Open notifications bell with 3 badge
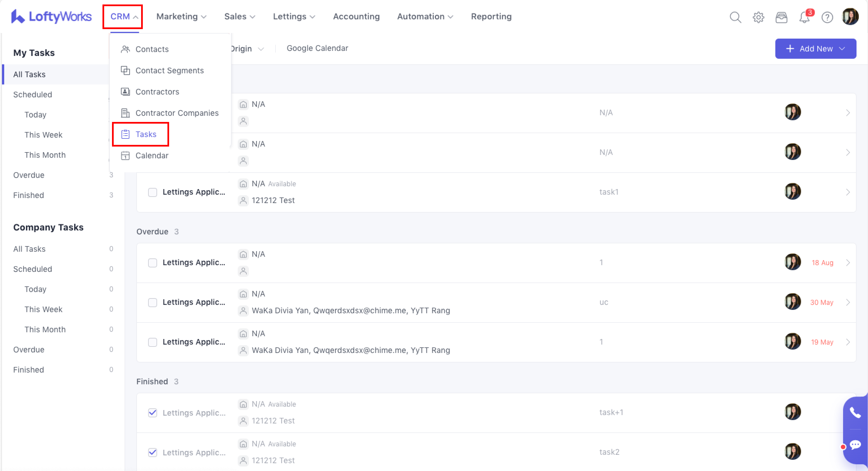 [805, 17]
